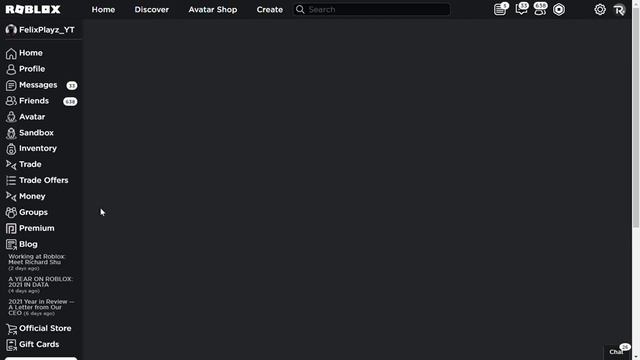The image size is (640, 360).
Task: Open FelixPlayz_YT username link
Action: coord(47,30)
